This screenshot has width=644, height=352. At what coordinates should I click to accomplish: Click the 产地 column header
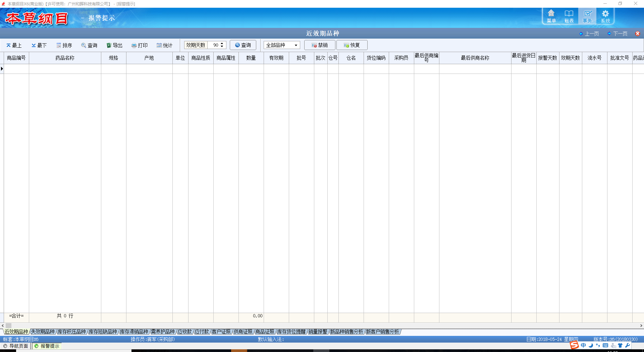[149, 58]
